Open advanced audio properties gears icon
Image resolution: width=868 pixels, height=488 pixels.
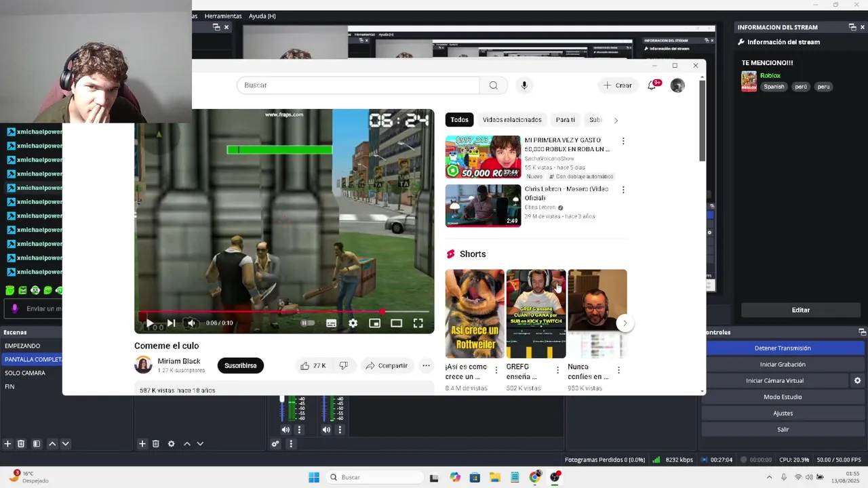pos(275,444)
